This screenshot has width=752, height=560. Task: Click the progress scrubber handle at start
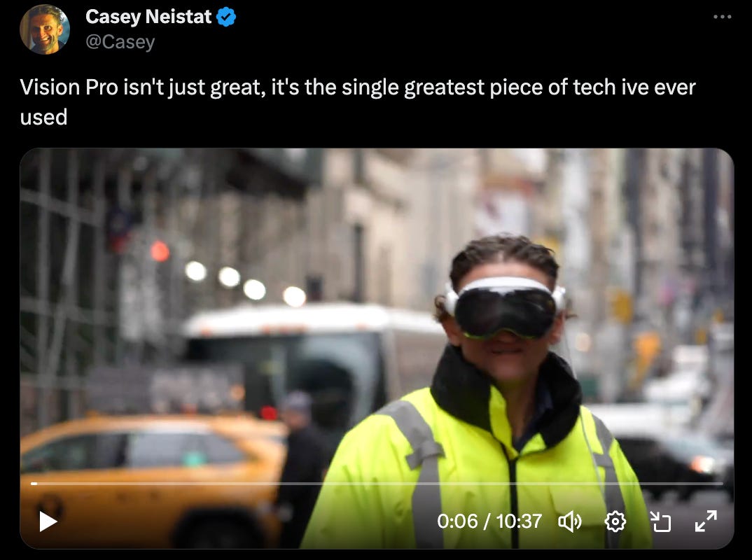[x=34, y=484]
